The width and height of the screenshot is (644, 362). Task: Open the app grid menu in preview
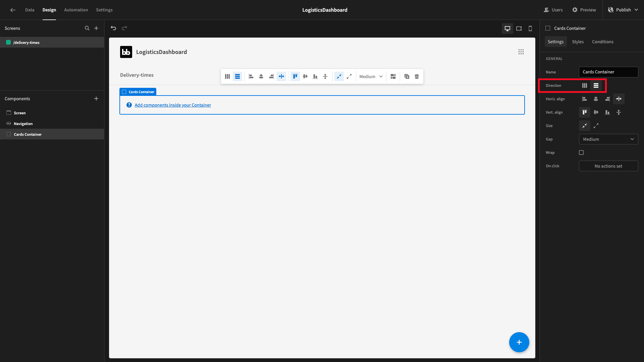521,52
